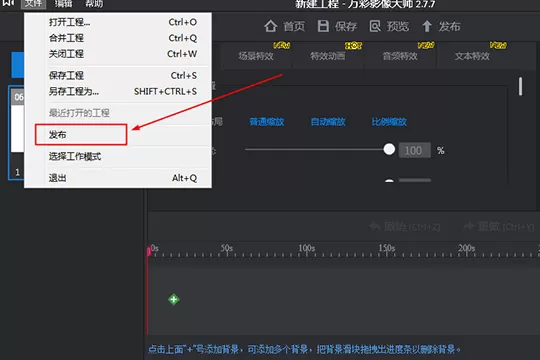
Task: Click the 撤销 undo button
Action: [405, 226]
